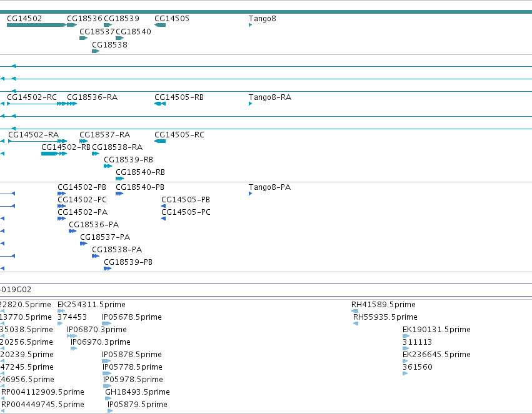Viewport: 532px width, 414px height.
Task: Click the CG14505 gene label
Action: coord(172,19)
